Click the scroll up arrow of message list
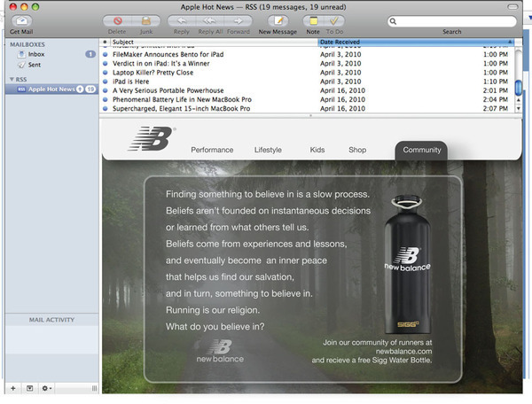This screenshot has width=532, height=404. click(x=518, y=100)
